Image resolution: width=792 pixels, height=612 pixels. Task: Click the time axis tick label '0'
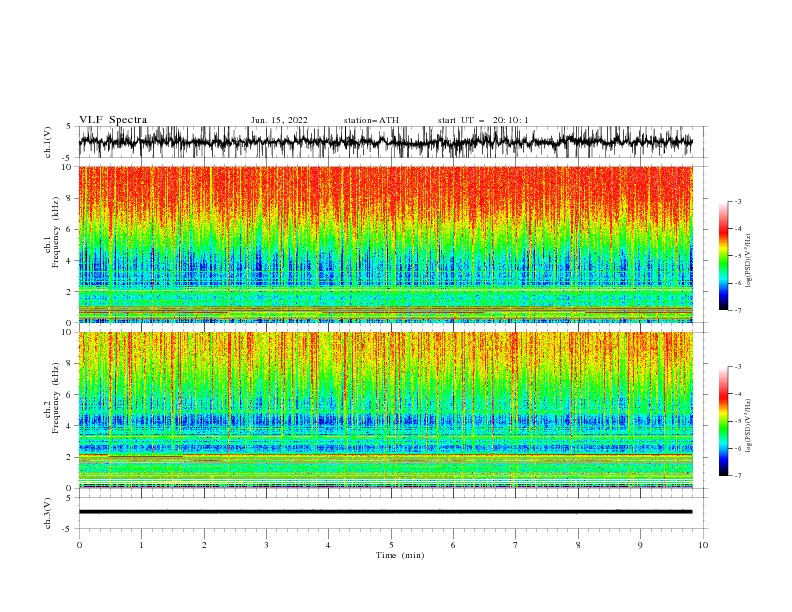click(79, 545)
